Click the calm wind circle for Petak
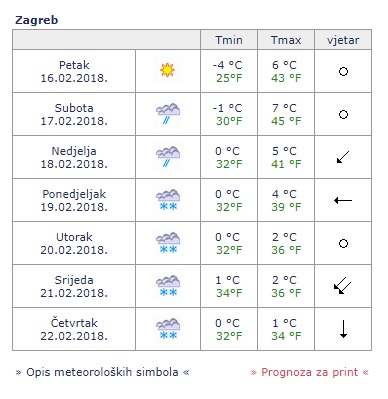388x399 pixels. point(343,71)
